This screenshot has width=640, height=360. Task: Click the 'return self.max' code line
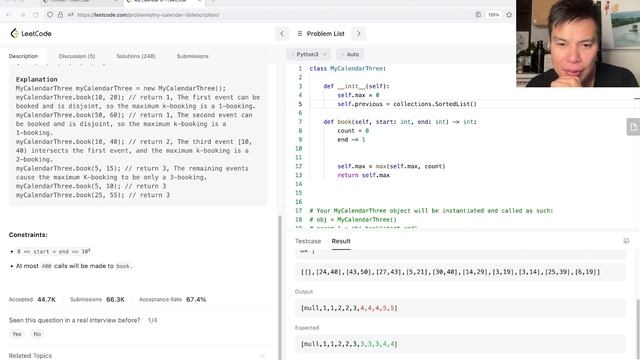[x=363, y=175]
